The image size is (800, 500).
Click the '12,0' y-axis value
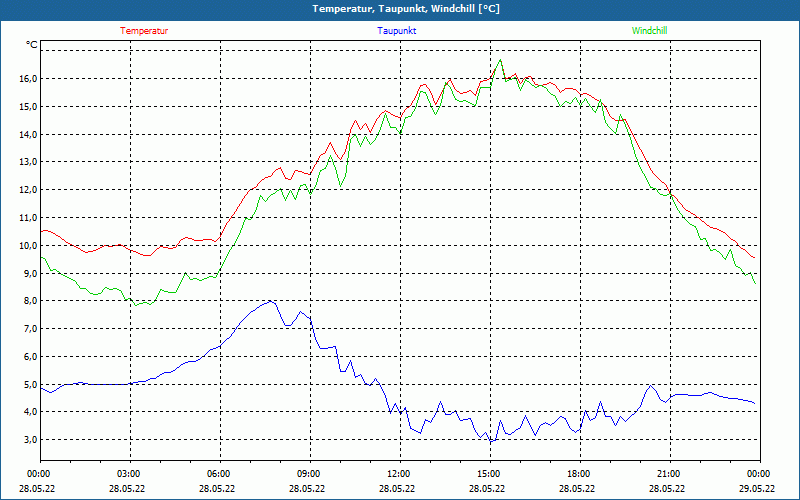tap(28, 190)
